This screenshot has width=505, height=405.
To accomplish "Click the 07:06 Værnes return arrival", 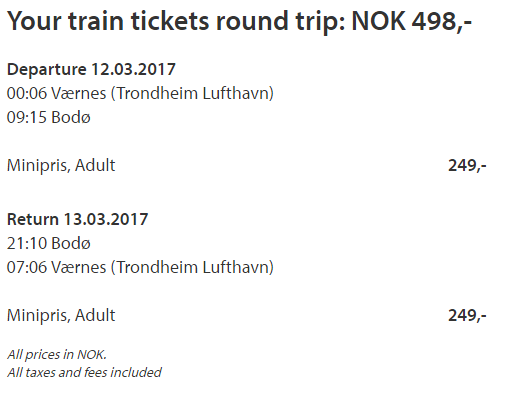I will pyautogui.click(x=140, y=267).
